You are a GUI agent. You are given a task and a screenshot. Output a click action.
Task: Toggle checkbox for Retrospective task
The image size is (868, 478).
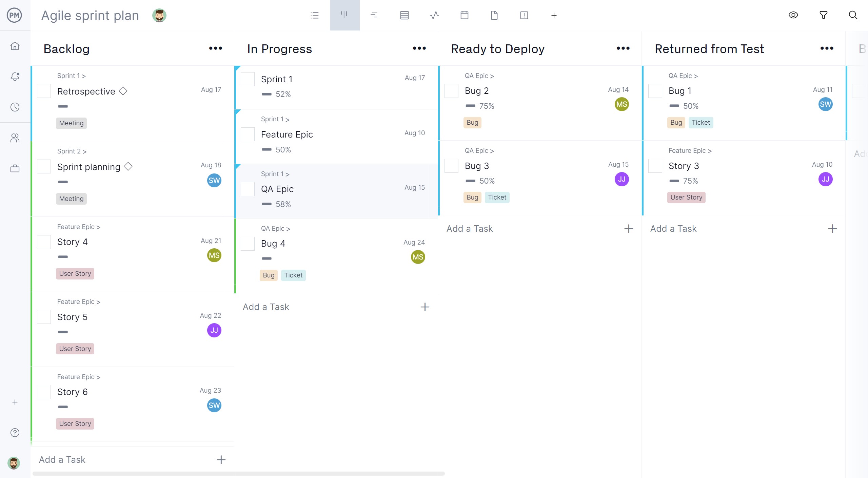(x=44, y=91)
